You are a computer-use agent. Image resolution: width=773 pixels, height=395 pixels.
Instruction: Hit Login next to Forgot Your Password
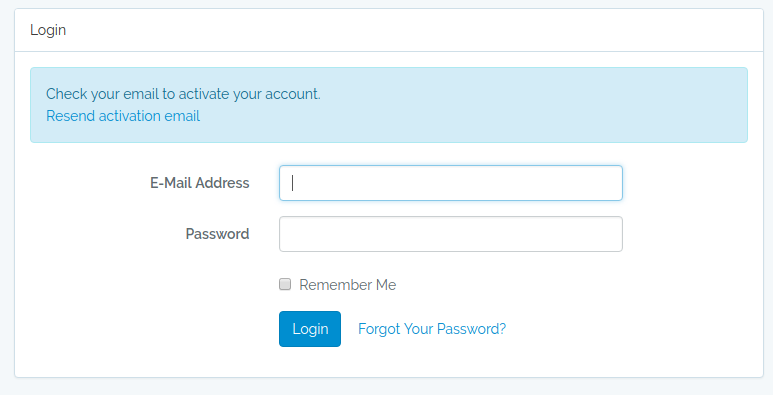(x=310, y=329)
